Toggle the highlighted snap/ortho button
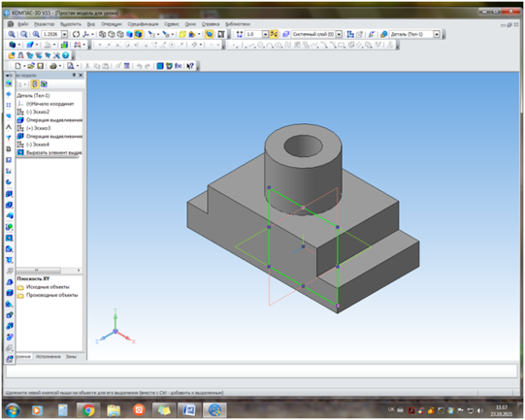The image size is (525, 420). [x=274, y=34]
